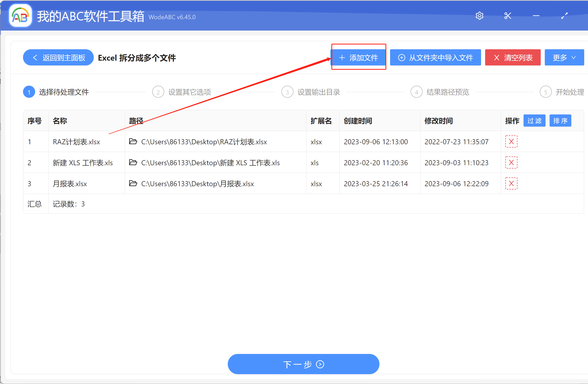Click the ABC logo icon top left
The width and height of the screenshot is (588, 384).
(20, 16)
